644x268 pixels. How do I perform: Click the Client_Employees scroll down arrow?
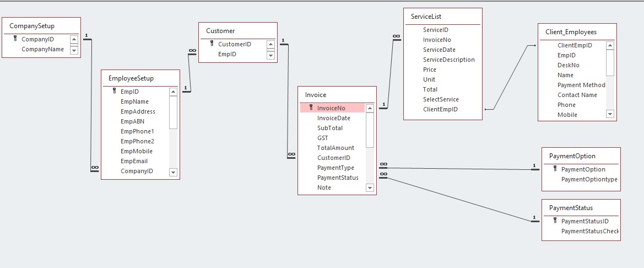610,114
